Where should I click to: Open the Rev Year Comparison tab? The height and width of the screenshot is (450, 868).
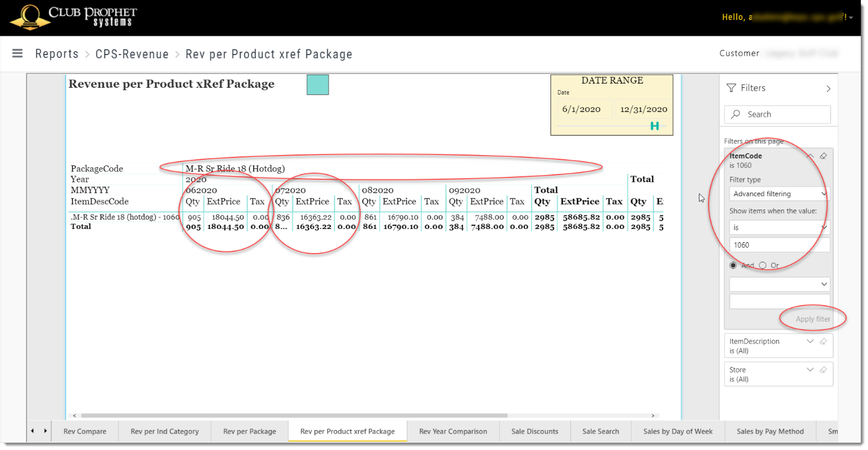[453, 431]
